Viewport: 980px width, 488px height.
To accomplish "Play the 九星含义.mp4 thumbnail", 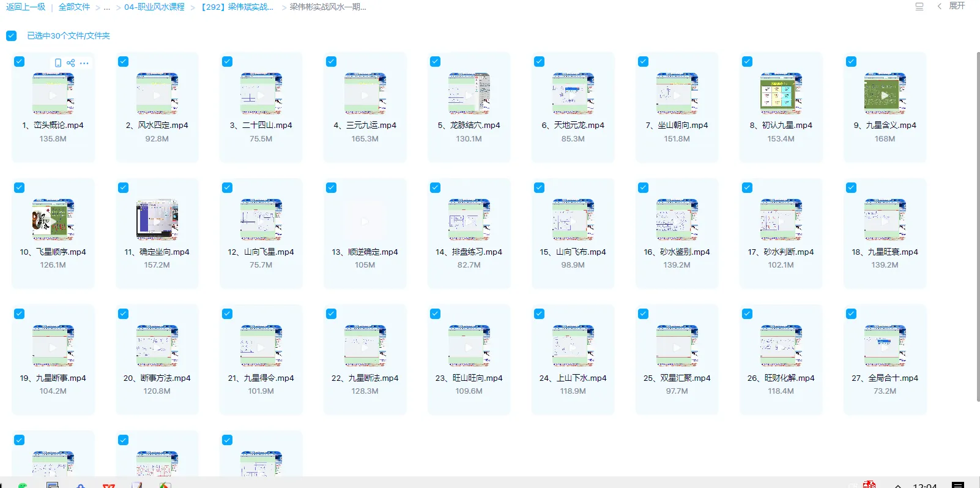I will point(885,94).
